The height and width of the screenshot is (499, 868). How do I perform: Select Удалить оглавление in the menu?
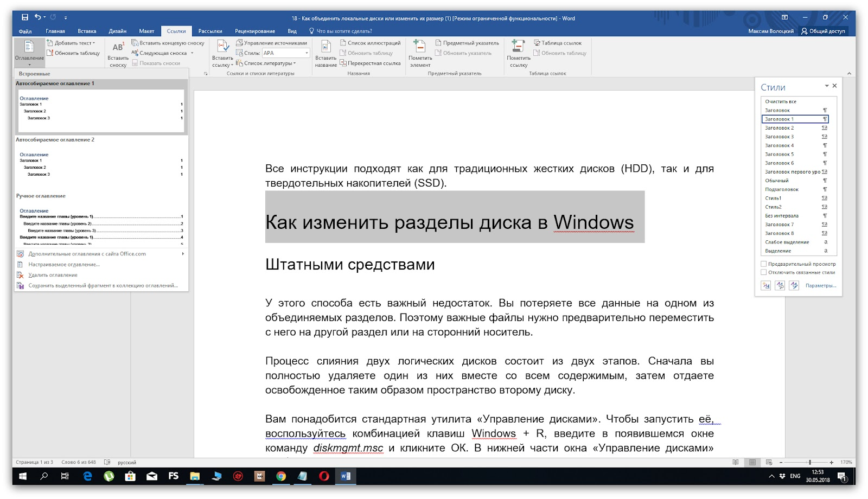coord(53,275)
